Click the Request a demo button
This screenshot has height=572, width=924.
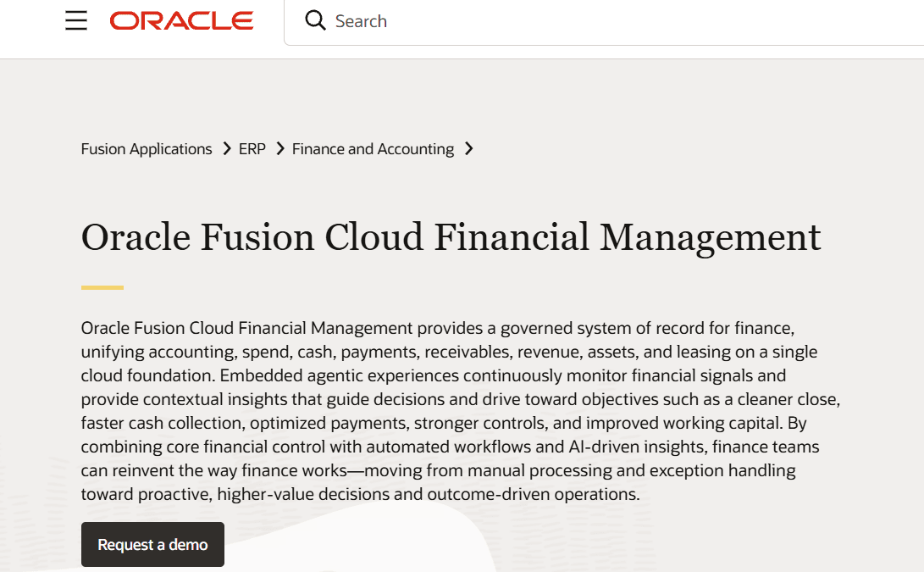[x=152, y=544]
